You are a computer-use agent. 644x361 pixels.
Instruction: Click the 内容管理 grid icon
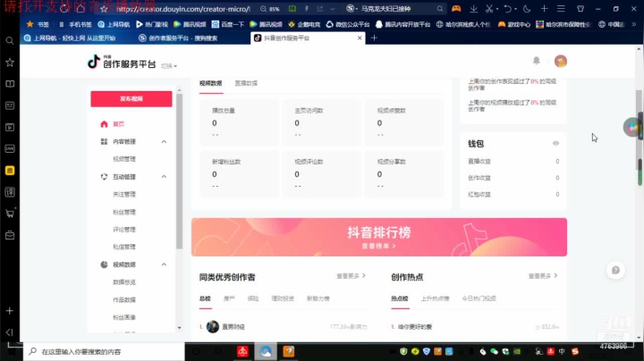[104, 141]
